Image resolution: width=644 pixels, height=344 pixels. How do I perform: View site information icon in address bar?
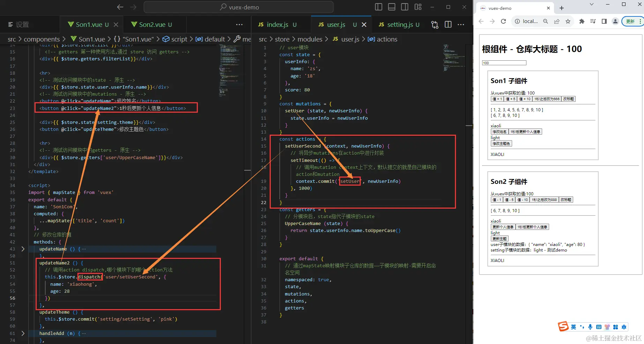518,21
